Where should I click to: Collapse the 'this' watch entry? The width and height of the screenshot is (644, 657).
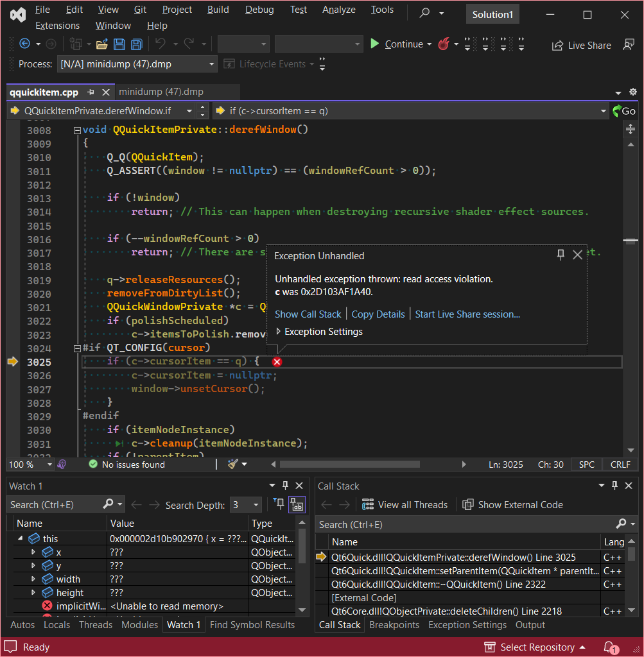tap(20, 538)
